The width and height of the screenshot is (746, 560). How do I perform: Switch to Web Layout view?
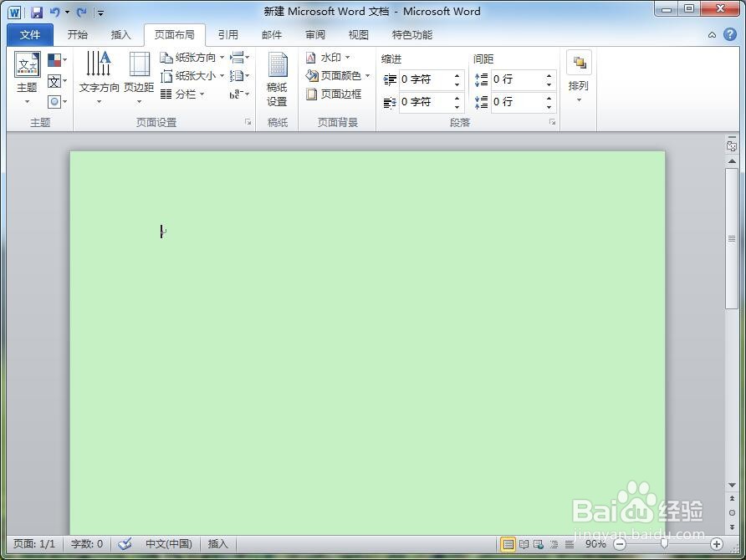pyautogui.click(x=539, y=544)
